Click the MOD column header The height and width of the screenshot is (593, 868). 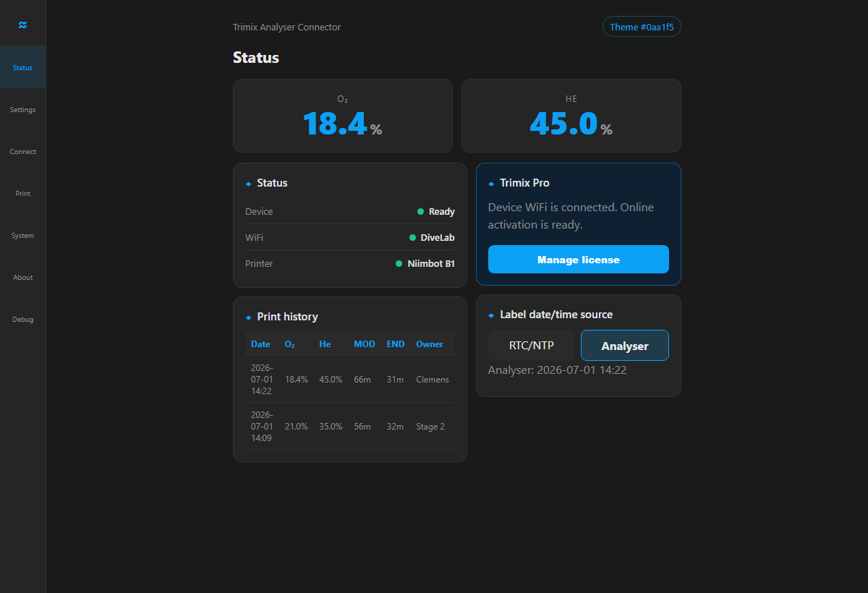[x=365, y=344]
